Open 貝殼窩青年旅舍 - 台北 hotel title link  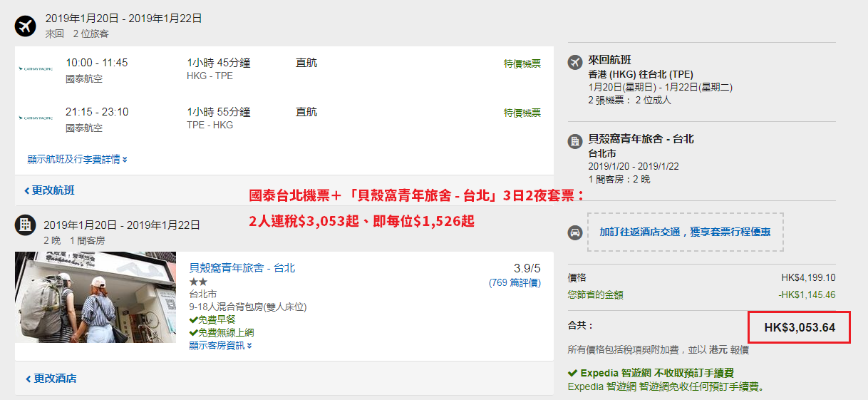point(242,268)
